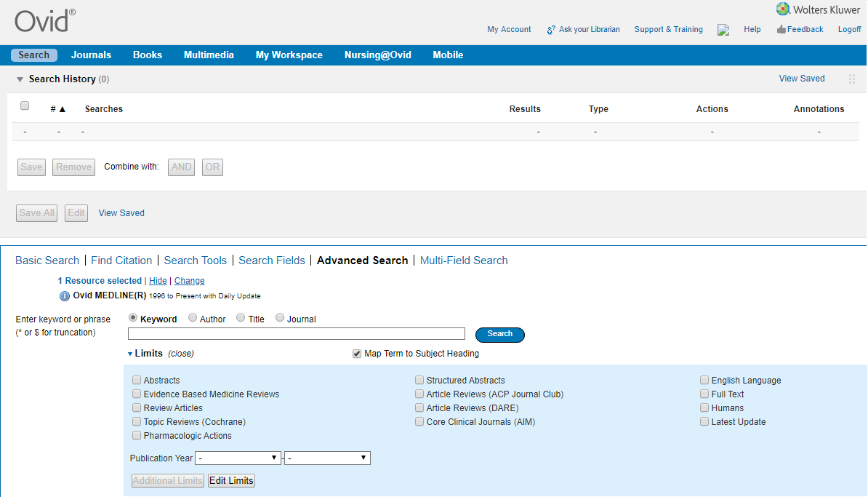
Task: Open the first Publication Year dropdown
Action: tap(238, 458)
